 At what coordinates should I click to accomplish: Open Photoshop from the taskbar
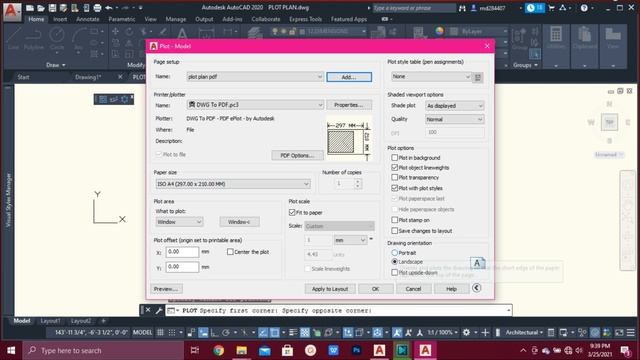click(x=356, y=350)
